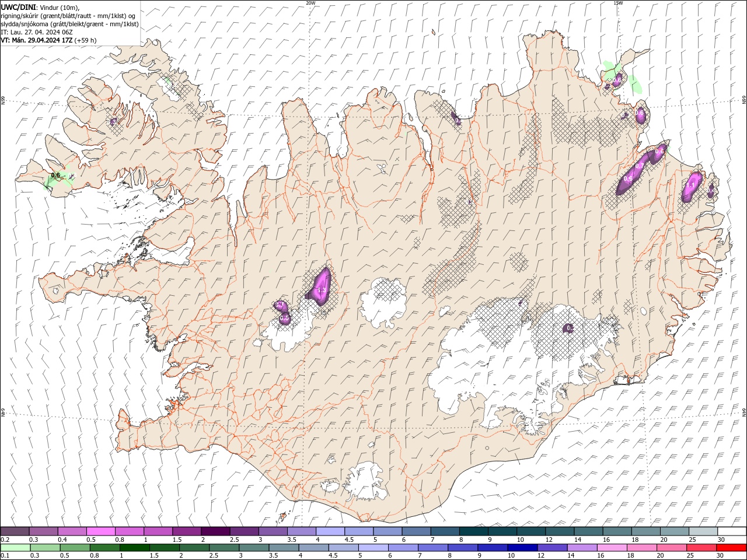The width and height of the screenshot is (747, 560).
Task: Click the 'VT: Mán. 29.04.2024 17Z' valid time line
Action: 36,40
